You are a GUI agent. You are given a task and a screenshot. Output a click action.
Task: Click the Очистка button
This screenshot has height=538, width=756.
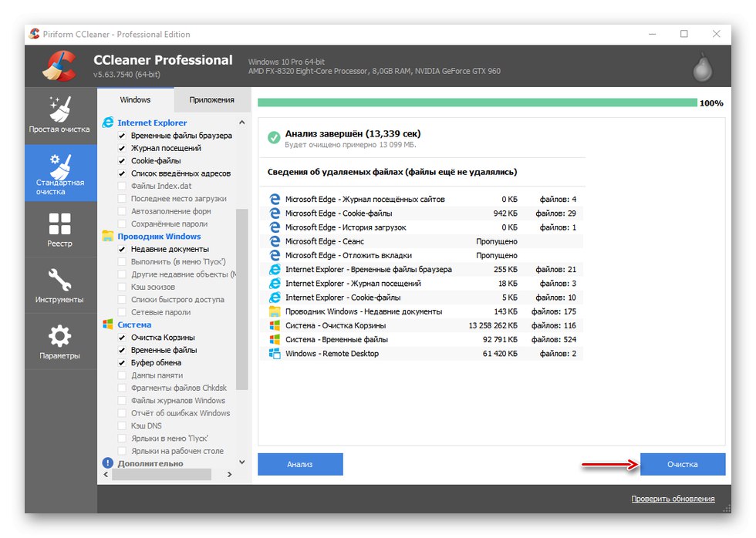[x=683, y=464]
